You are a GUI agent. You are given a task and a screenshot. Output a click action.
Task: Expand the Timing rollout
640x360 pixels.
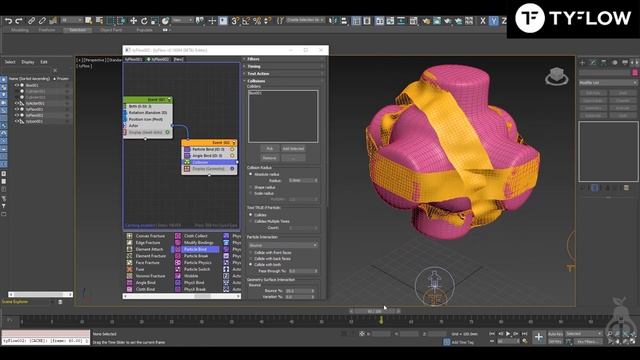coord(284,66)
